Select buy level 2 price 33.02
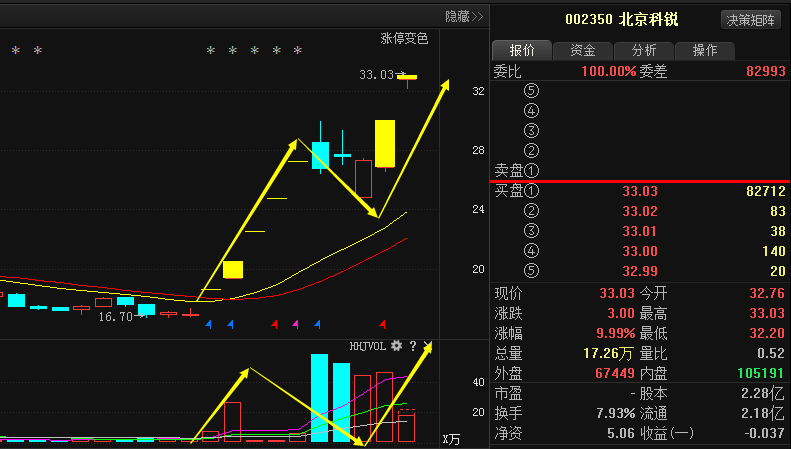Image resolution: width=791 pixels, height=449 pixels. point(640,211)
